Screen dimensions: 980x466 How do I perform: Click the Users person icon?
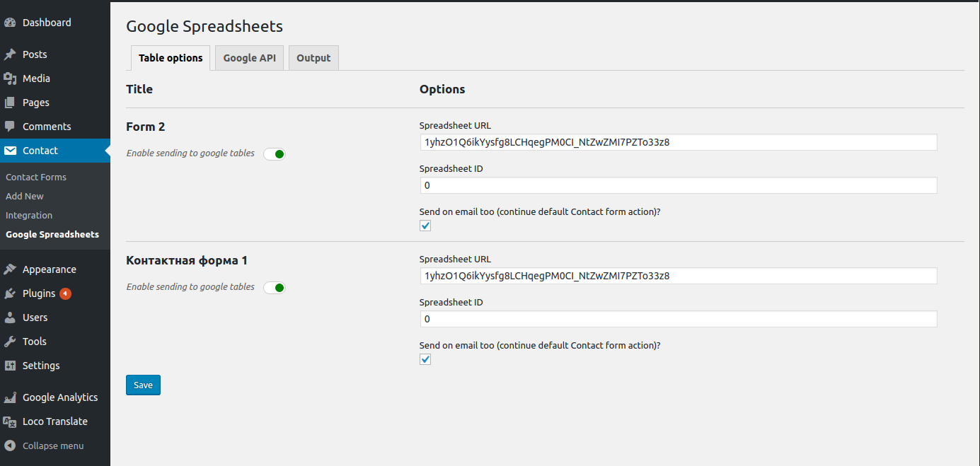click(x=10, y=318)
